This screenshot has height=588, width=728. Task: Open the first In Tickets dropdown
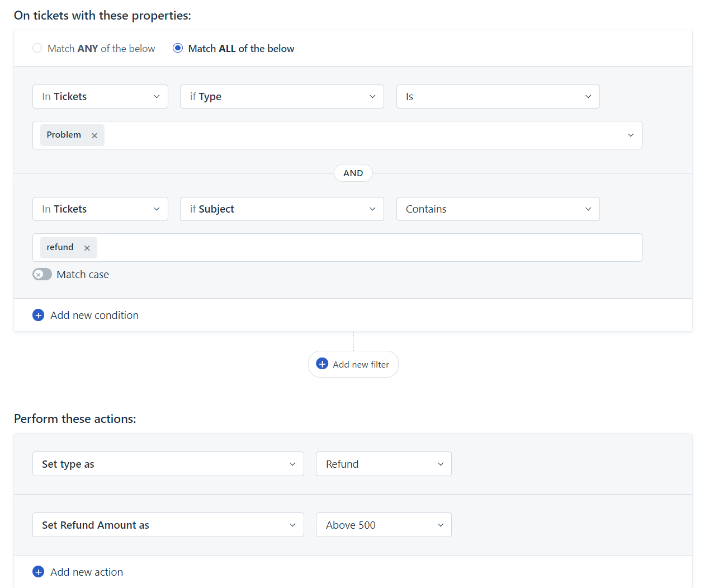pos(100,97)
